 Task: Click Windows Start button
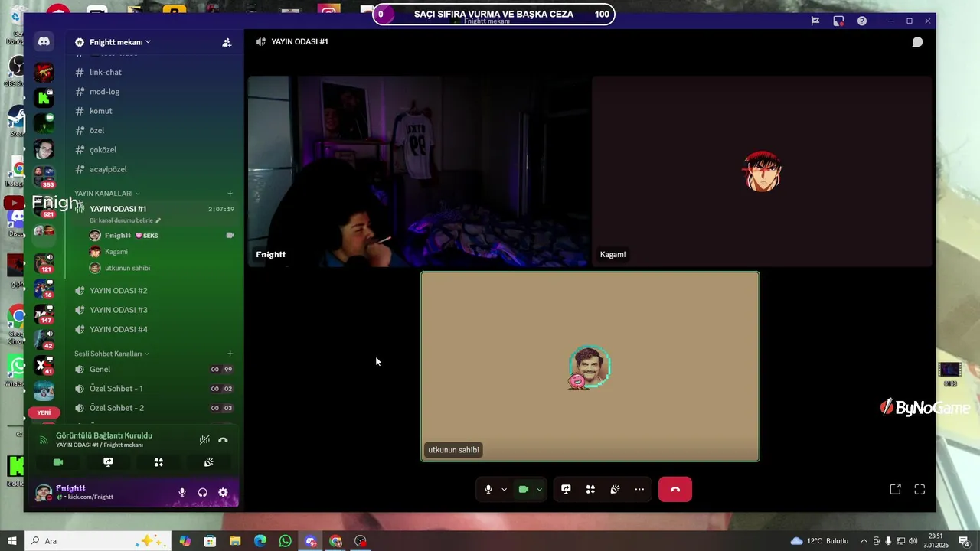pyautogui.click(x=12, y=541)
